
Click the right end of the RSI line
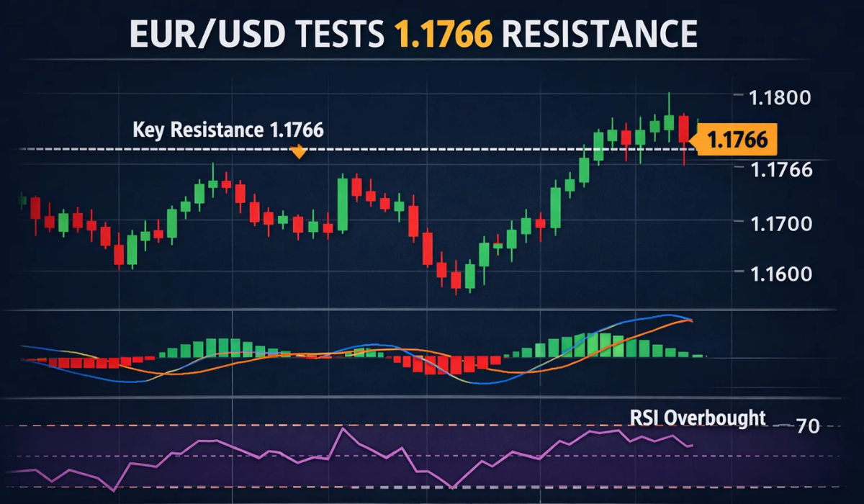point(691,445)
